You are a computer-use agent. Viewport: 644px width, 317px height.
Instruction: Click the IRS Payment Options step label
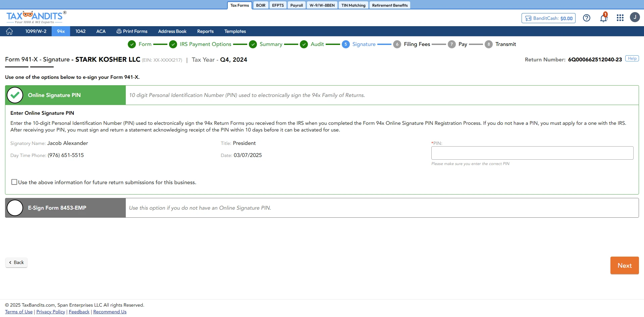[x=205, y=44]
